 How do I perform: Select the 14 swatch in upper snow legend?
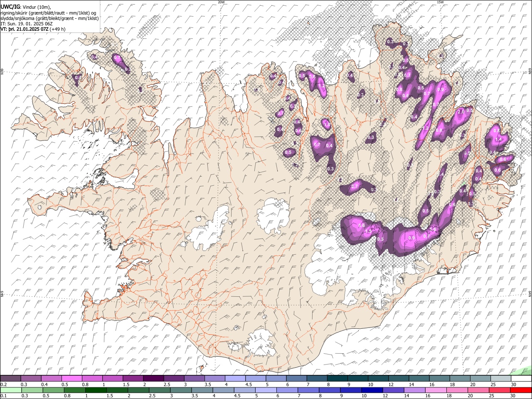pyautogui.click(x=419, y=379)
